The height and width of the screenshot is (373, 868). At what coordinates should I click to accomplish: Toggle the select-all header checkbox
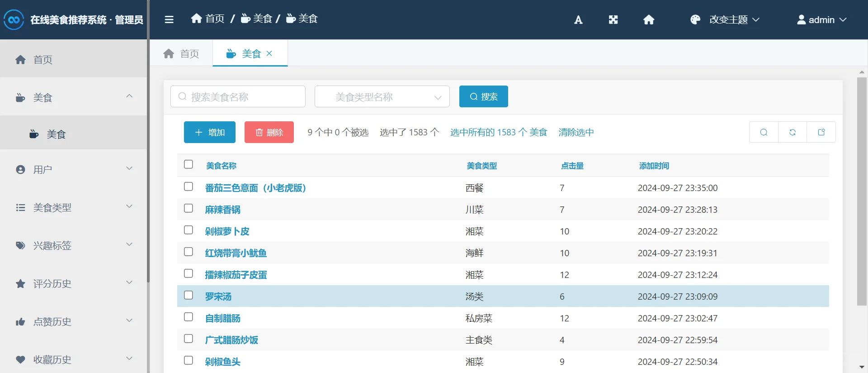189,164
